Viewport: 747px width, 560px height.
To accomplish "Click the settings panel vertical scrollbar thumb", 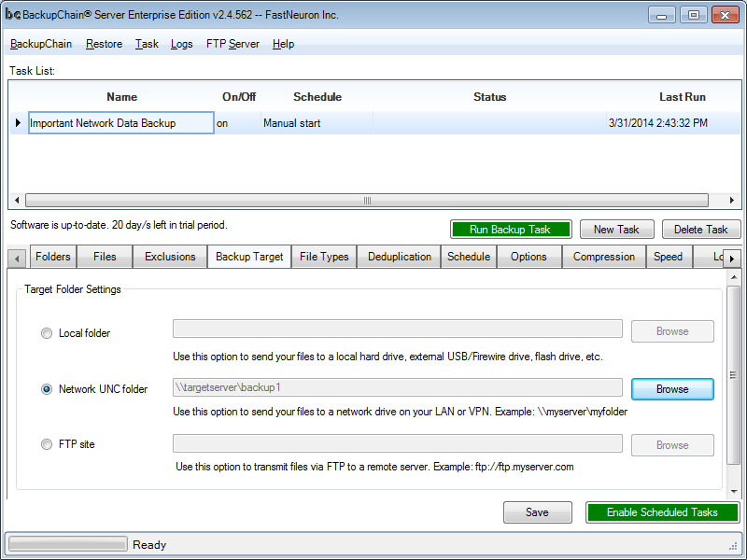I will 734,375.
